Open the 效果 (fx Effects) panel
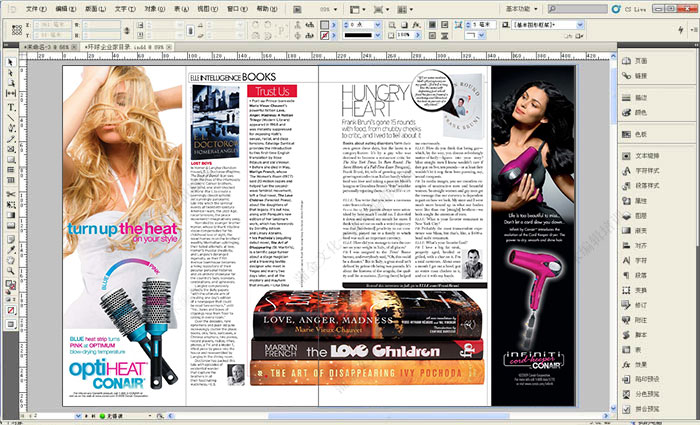The image size is (700, 425). [x=635, y=365]
